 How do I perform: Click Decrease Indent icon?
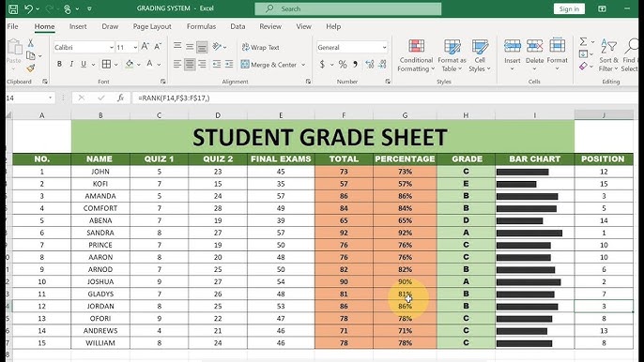click(x=217, y=64)
